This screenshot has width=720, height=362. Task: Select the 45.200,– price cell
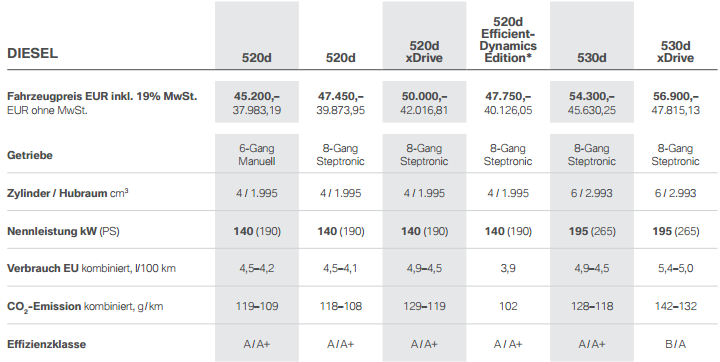click(x=257, y=96)
